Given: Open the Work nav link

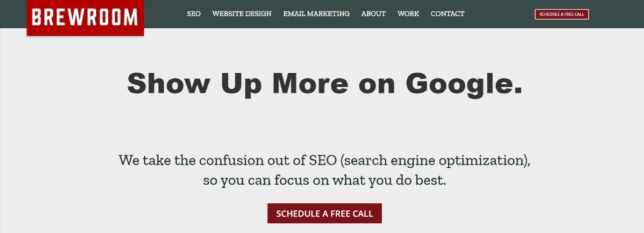Looking at the screenshot, I should [408, 14].
